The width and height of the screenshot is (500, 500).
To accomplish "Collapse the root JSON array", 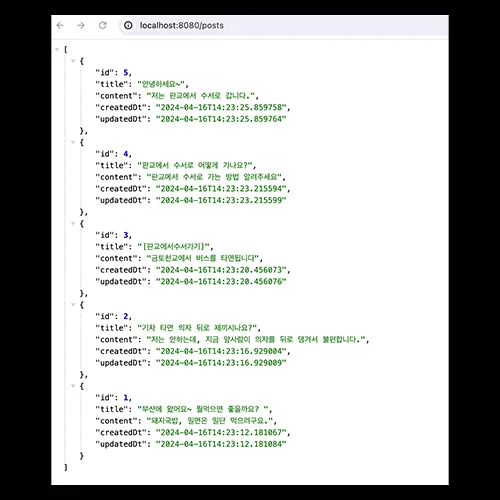I will (x=57, y=49).
